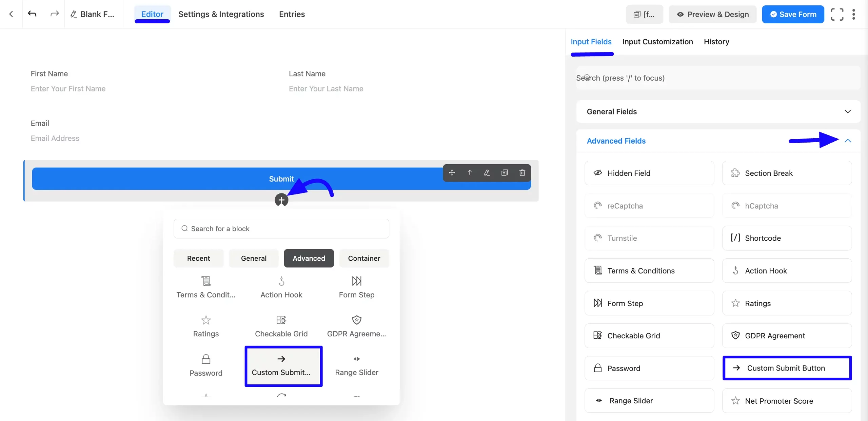Viewport: 868px width, 421px height.
Task: Switch to the Settings & Integrations tab
Action: tap(221, 14)
